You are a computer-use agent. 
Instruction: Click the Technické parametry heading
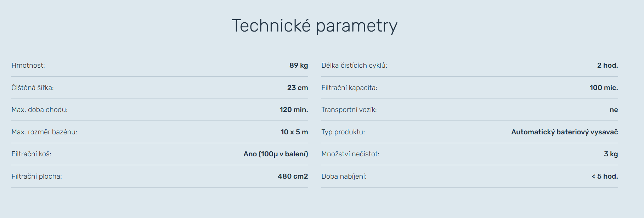315,26
